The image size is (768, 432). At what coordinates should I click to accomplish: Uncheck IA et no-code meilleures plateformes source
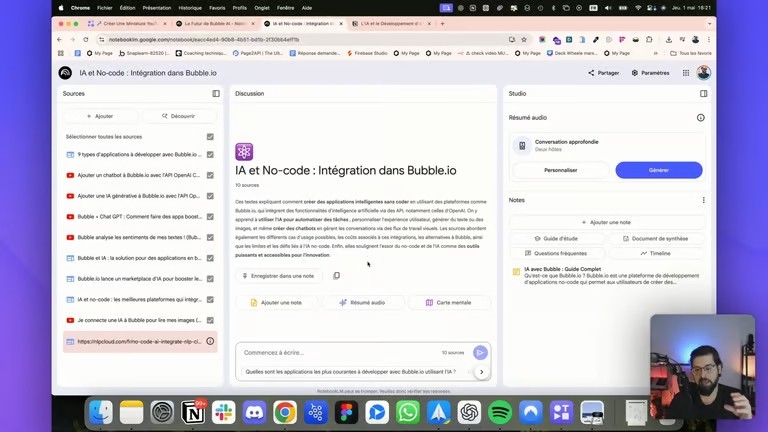tap(210, 299)
